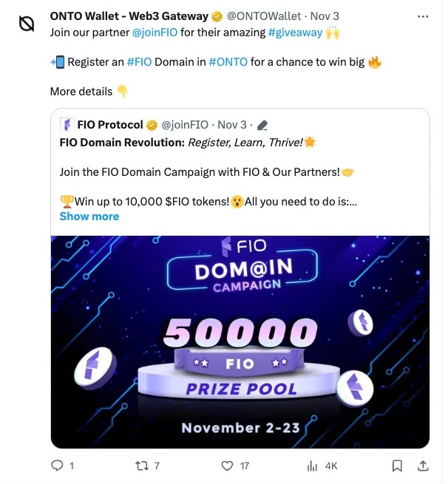Bookmark this tweet
The image size is (448, 484).
click(397, 466)
